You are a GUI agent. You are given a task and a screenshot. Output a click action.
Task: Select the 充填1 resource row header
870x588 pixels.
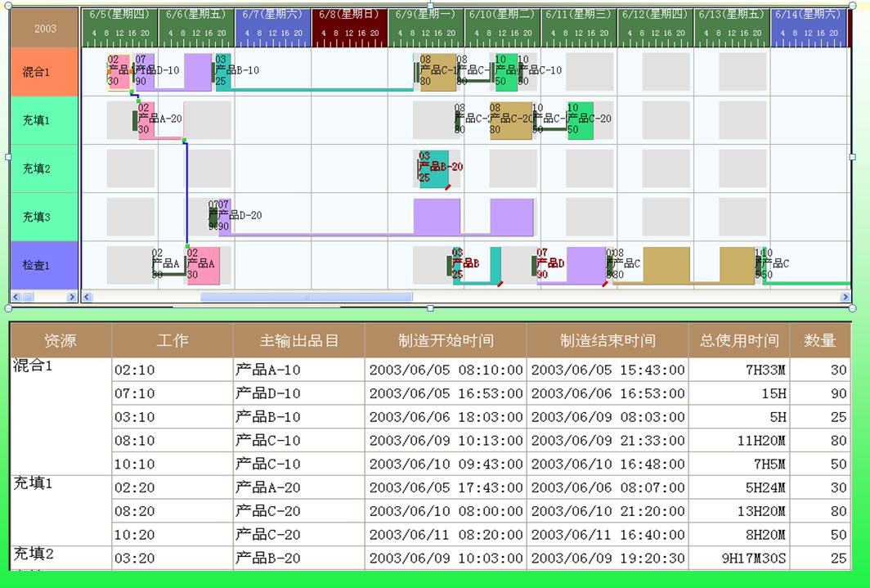[x=37, y=120]
